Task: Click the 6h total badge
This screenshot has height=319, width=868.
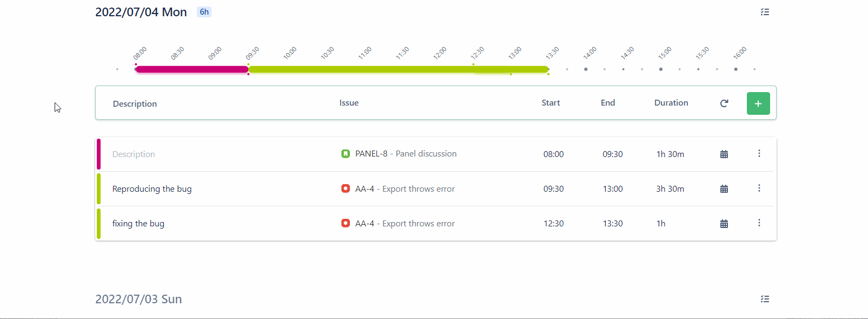Action: click(204, 12)
